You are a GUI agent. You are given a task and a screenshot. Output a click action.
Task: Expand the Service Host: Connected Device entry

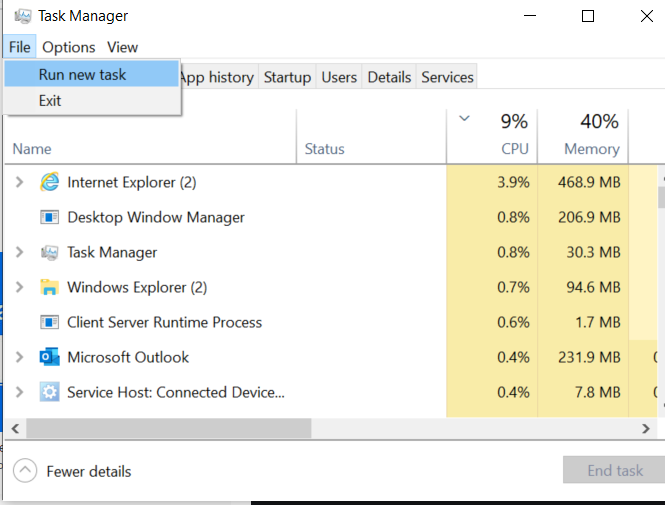19,392
